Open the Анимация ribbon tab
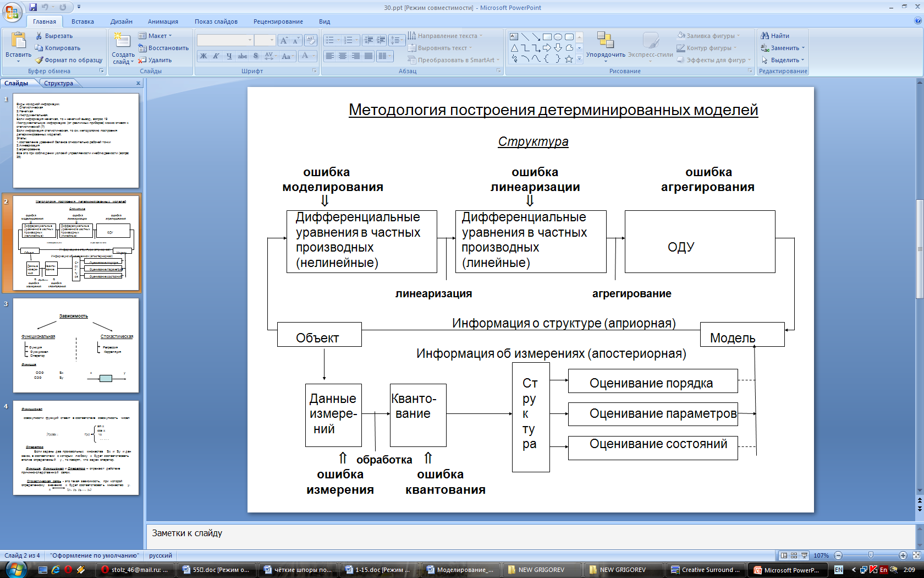This screenshot has height=578, width=924. tap(163, 21)
